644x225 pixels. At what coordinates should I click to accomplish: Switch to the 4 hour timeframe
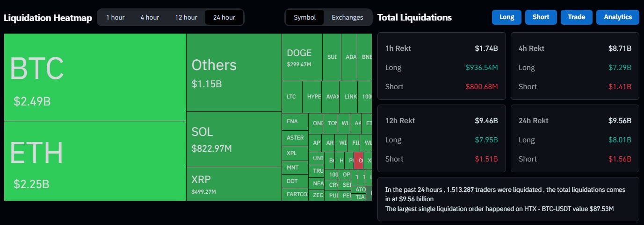(150, 18)
